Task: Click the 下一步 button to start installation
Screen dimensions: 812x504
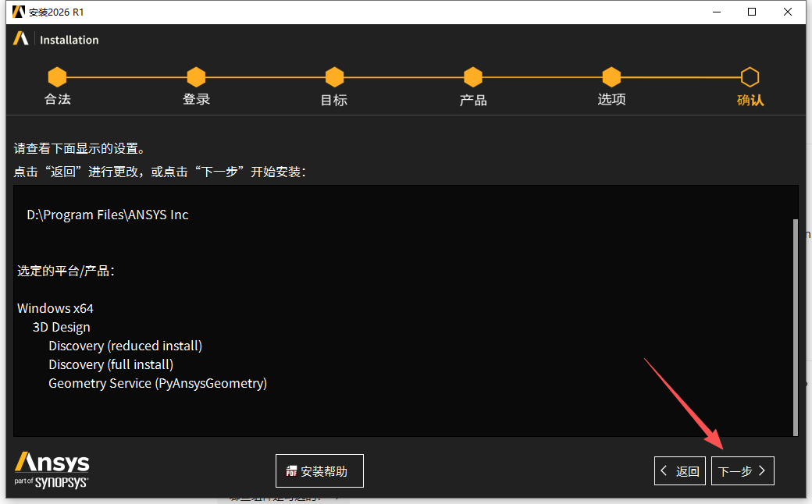Action: [743, 470]
